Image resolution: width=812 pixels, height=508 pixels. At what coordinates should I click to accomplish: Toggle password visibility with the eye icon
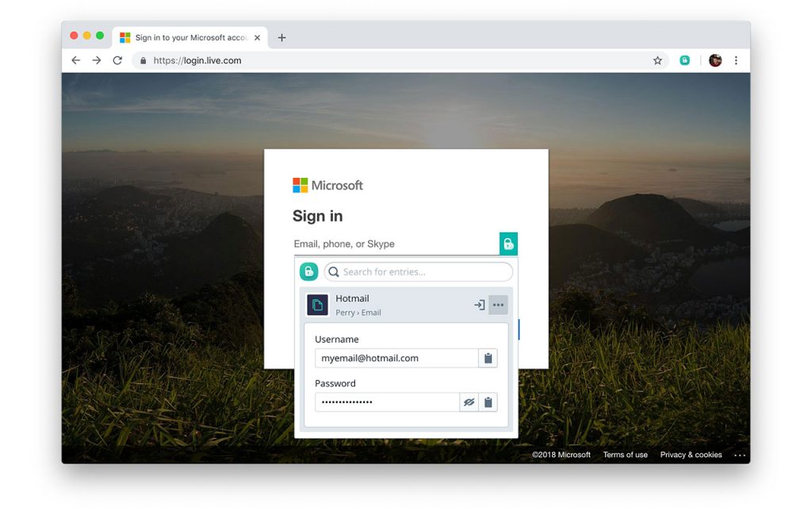click(469, 402)
